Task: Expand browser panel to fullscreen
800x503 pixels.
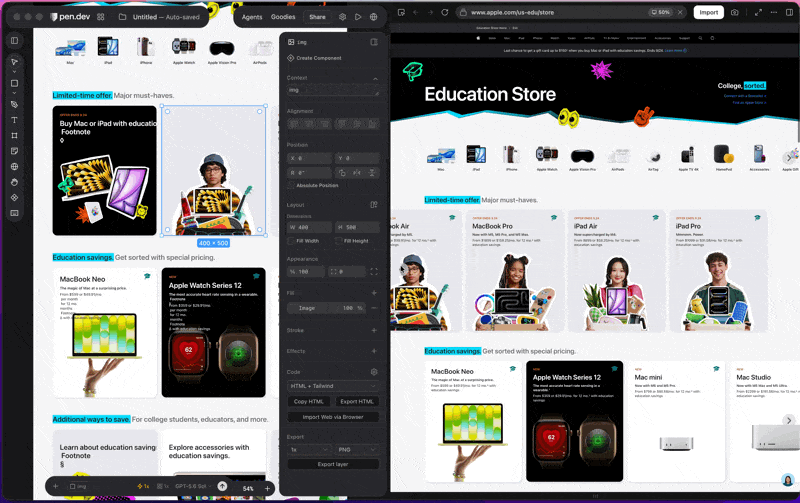Action: (758, 12)
